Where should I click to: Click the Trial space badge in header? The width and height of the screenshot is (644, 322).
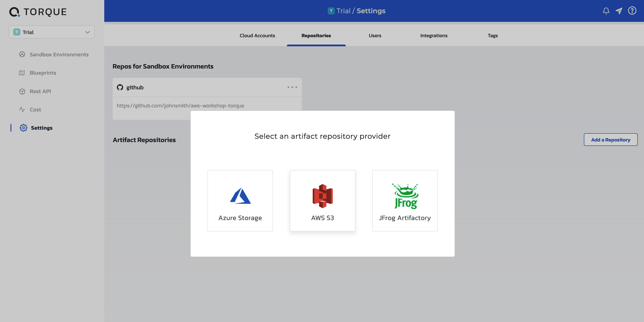pos(331,11)
